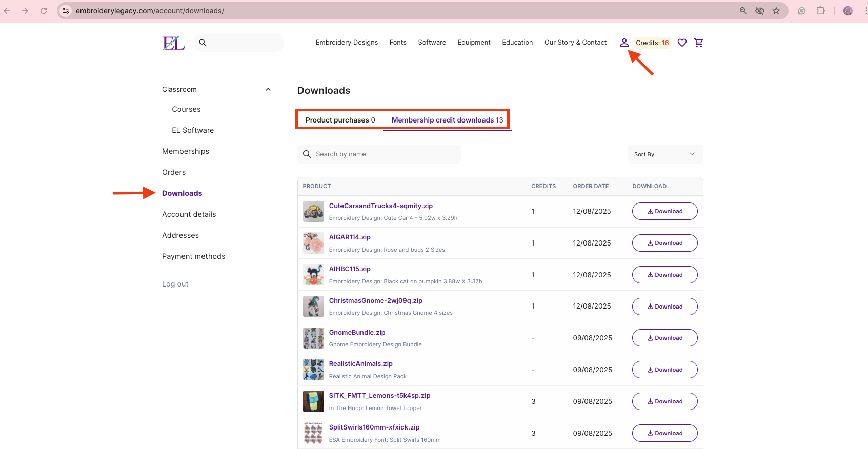
Task: Open the Fonts menu
Action: (398, 43)
